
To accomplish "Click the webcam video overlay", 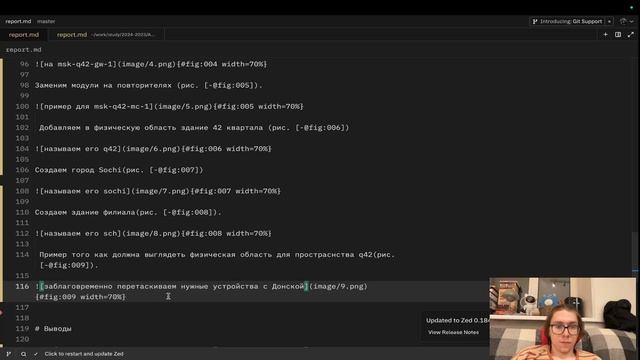I will (562, 319).
